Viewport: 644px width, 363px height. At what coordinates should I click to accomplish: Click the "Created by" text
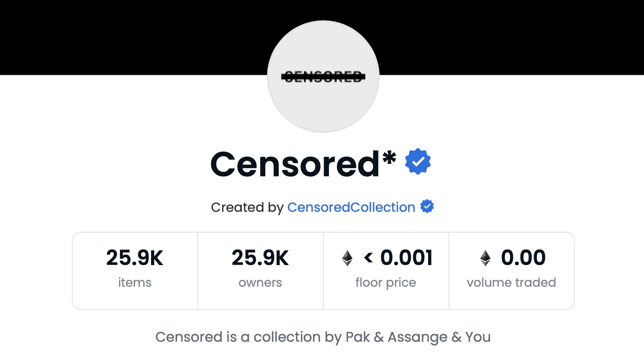pos(247,207)
